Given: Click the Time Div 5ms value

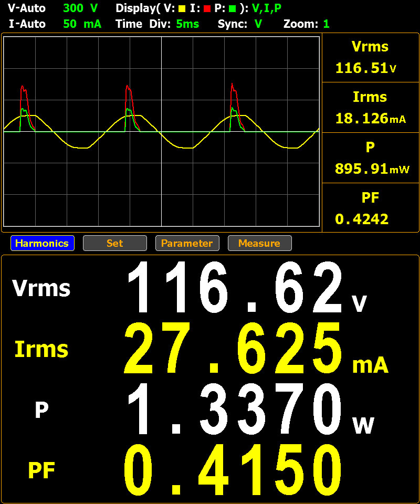Looking at the screenshot, I should click(187, 24).
